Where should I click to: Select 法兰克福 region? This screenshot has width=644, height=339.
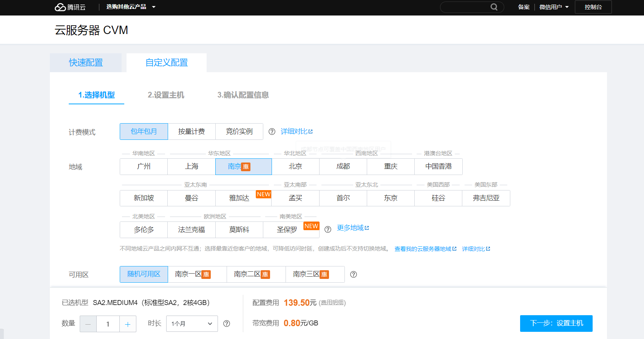192,230
